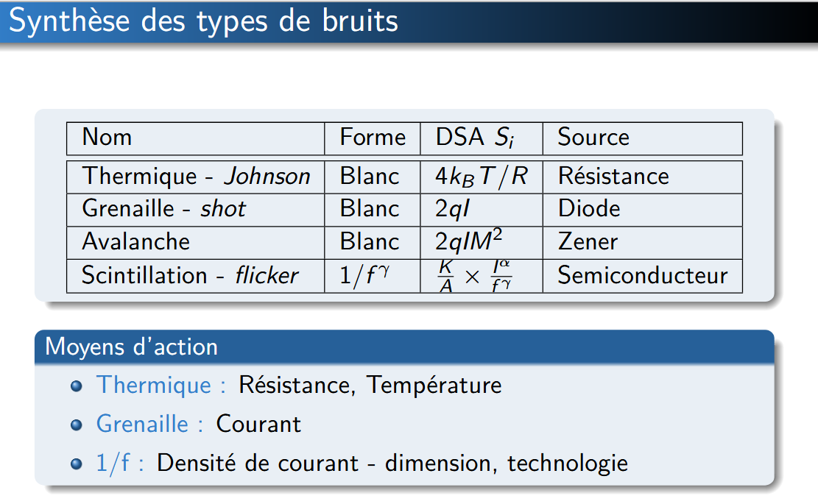
Task: Click the Grenaille - shot table cell
Action: point(164,209)
